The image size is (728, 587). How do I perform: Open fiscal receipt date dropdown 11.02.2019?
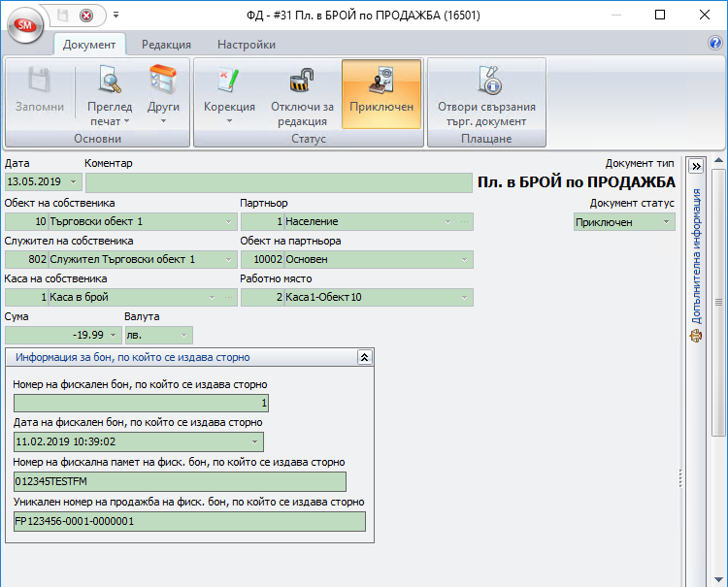pyautogui.click(x=254, y=441)
